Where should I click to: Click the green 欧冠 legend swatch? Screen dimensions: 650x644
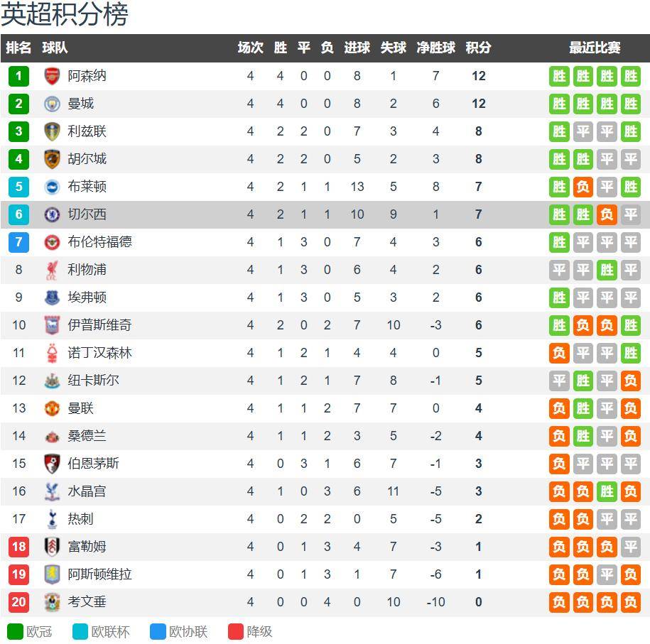(x=16, y=632)
